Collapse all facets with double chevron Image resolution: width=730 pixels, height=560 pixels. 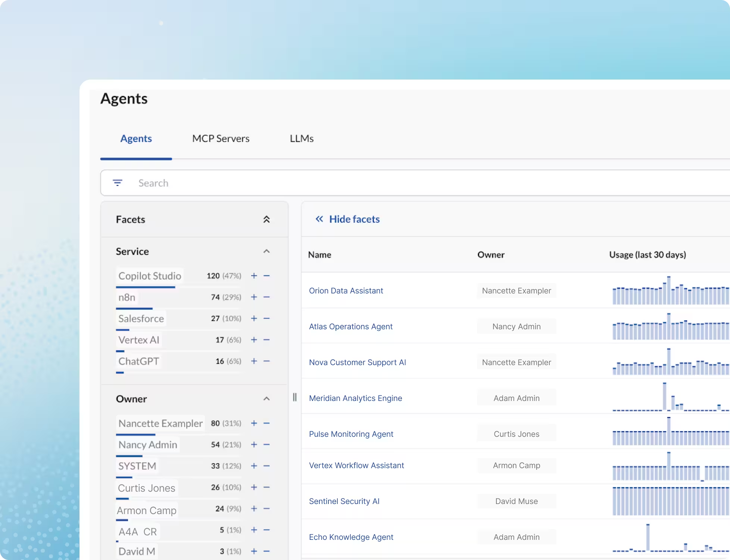point(266,220)
